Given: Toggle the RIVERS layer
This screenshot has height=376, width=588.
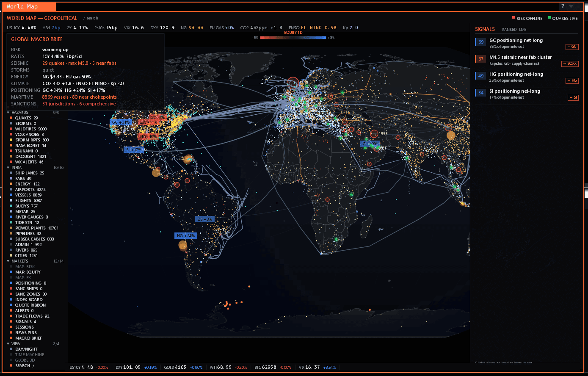Looking at the screenshot, I should click(x=23, y=250).
